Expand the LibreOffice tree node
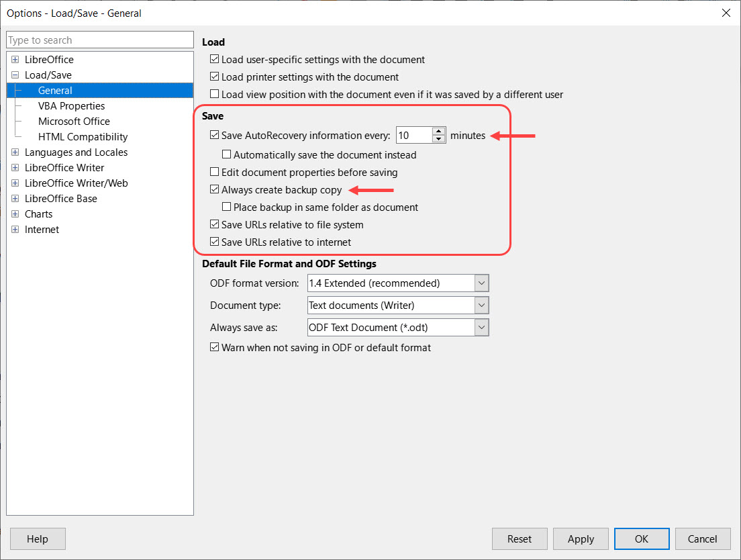The image size is (741, 560). click(x=15, y=60)
